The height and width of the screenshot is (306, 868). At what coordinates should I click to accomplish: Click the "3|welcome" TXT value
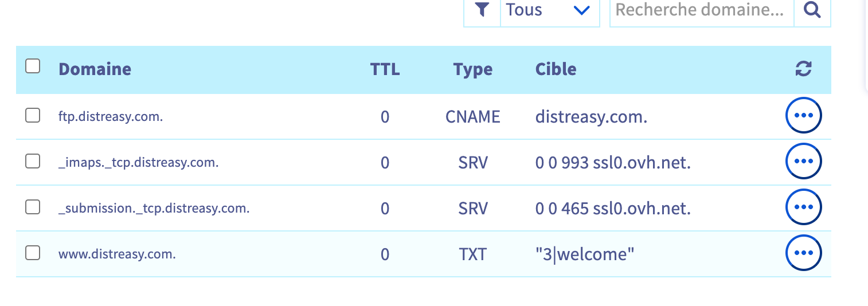point(585,254)
